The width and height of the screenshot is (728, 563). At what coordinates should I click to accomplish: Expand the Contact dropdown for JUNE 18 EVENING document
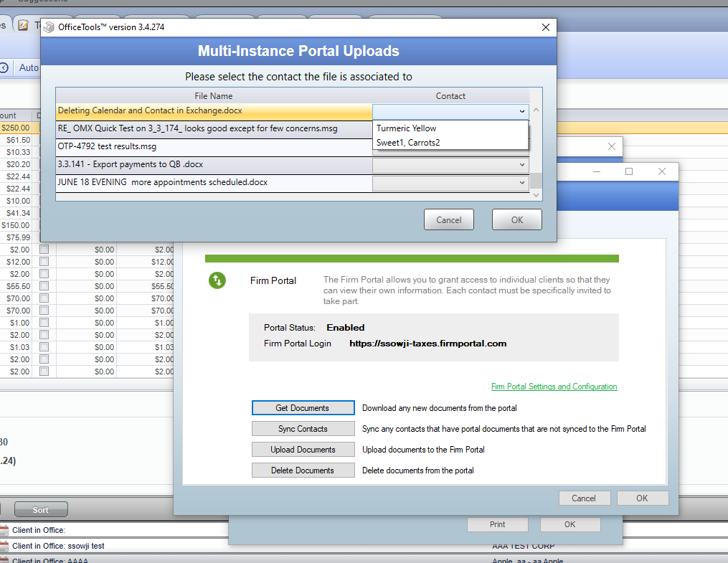pos(522,182)
